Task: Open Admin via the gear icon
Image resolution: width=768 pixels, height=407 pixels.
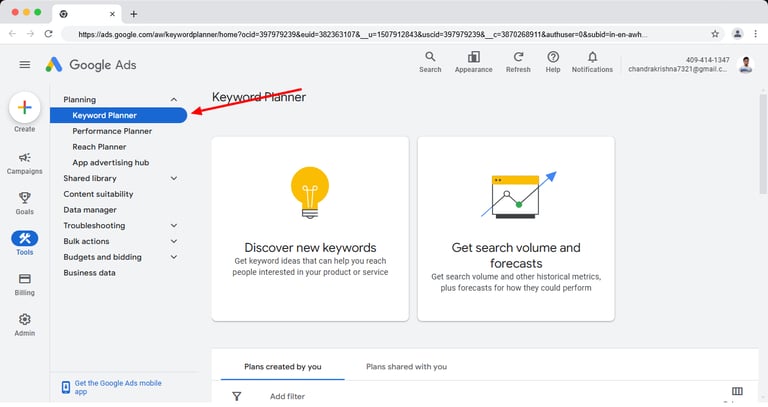Action: point(25,319)
